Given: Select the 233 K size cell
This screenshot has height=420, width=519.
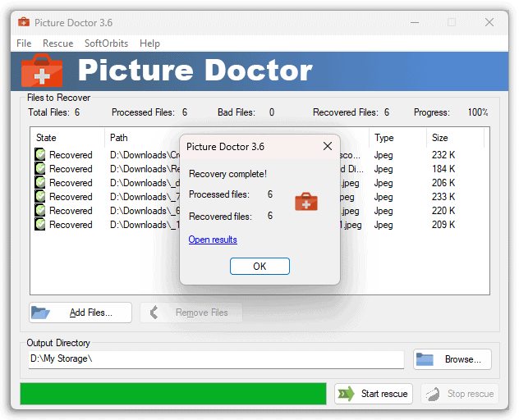Looking at the screenshot, I should [443, 197].
